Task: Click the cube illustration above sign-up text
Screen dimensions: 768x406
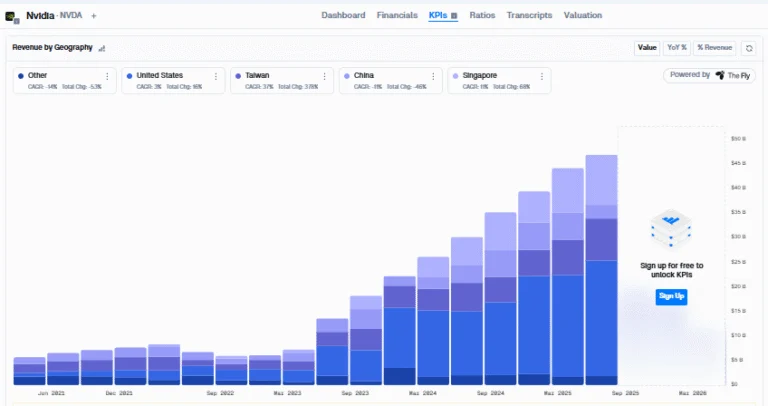Action: pyautogui.click(x=671, y=230)
